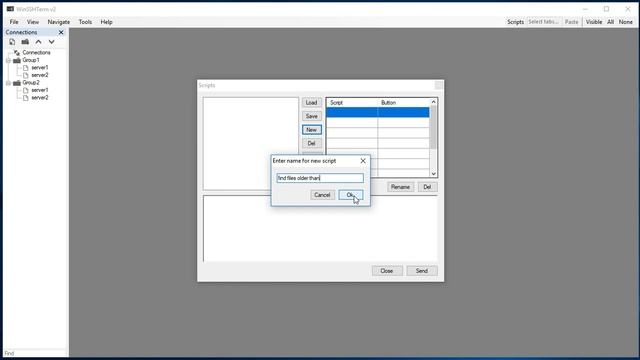The height and width of the screenshot is (360, 640).
Task: Click the Select tabs toolbar item
Action: coord(543,22)
